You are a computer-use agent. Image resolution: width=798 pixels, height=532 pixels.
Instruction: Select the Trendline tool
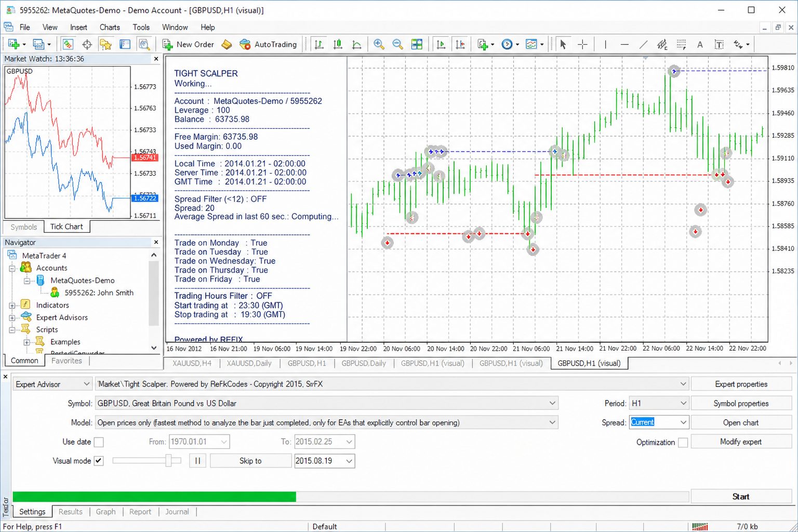(643, 44)
